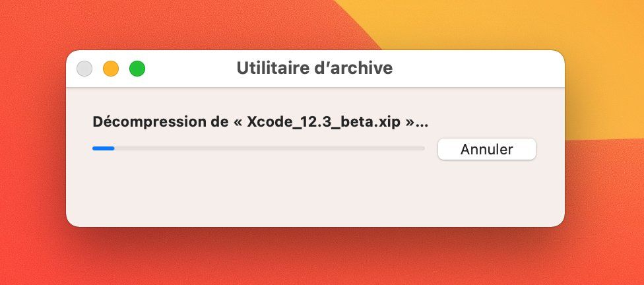Click the right end of the progress bar
Screen dimensions: 644x285
(x=422, y=148)
